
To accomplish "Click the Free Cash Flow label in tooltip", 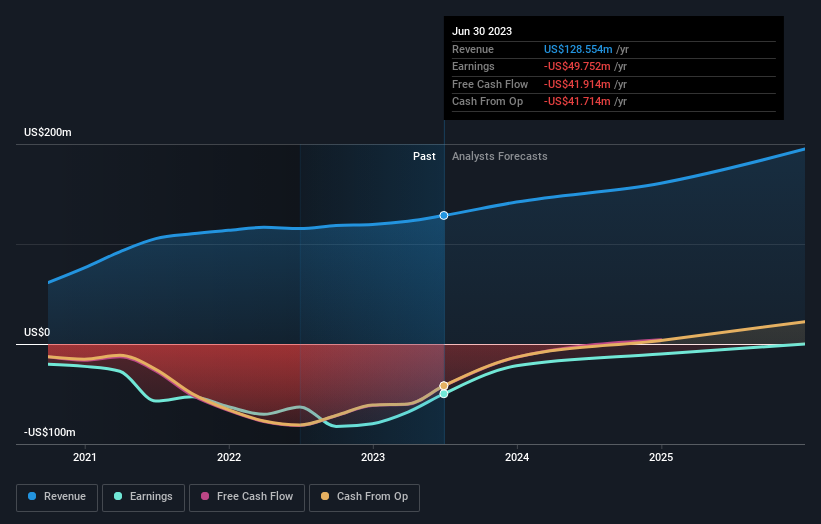I will [490, 84].
